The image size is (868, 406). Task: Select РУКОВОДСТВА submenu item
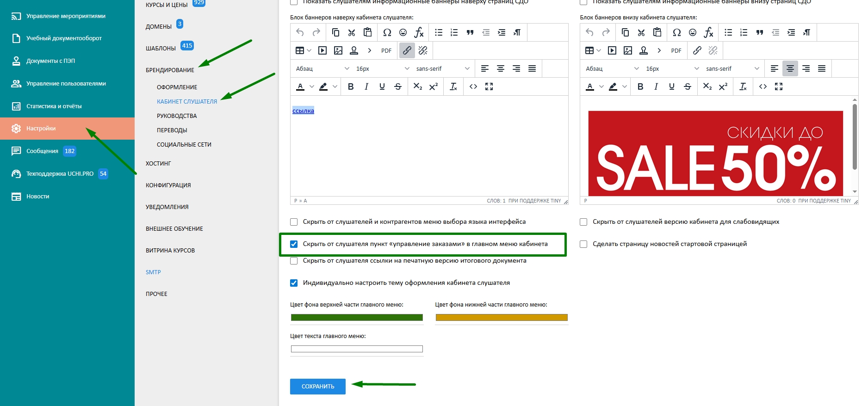[x=177, y=116]
